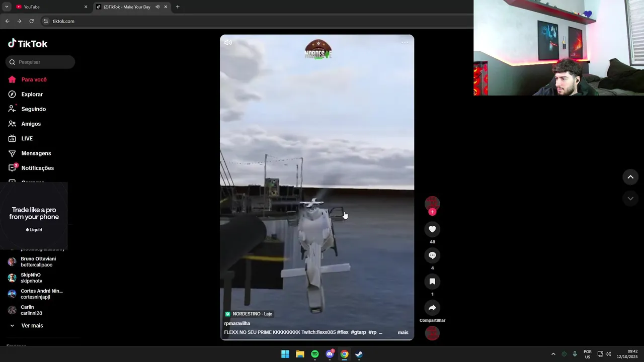Mute the TikTok tab audio icon
This screenshot has width=644, height=362.
tap(157, 7)
